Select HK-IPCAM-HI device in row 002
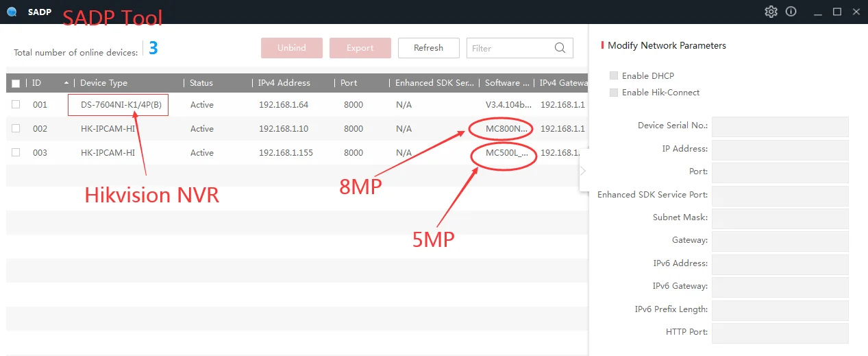Screen dimensions: 868x356 pos(108,129)
